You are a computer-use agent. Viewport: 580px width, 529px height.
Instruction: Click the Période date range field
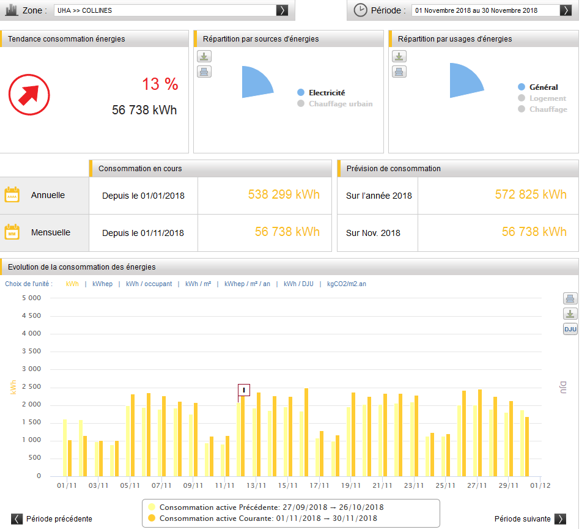486,10
